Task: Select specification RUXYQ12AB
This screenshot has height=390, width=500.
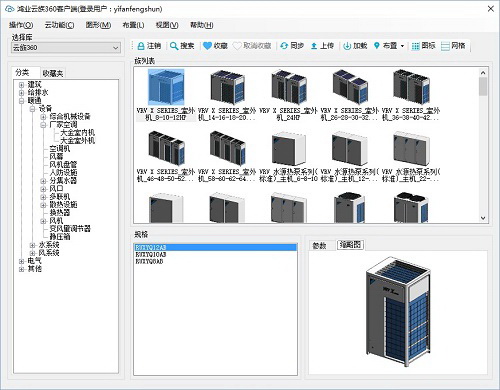Action: (215, 247)
